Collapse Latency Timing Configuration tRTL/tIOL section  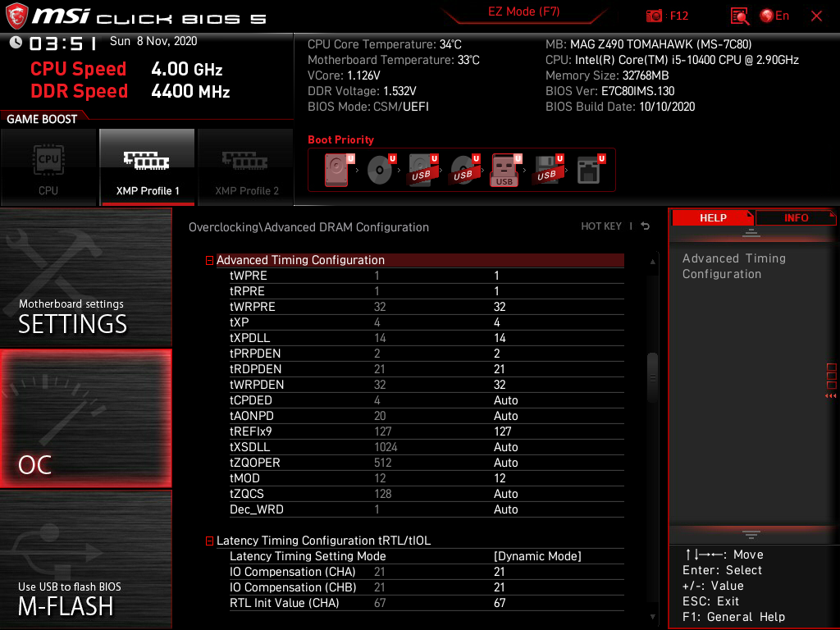(x=209, y=541)
